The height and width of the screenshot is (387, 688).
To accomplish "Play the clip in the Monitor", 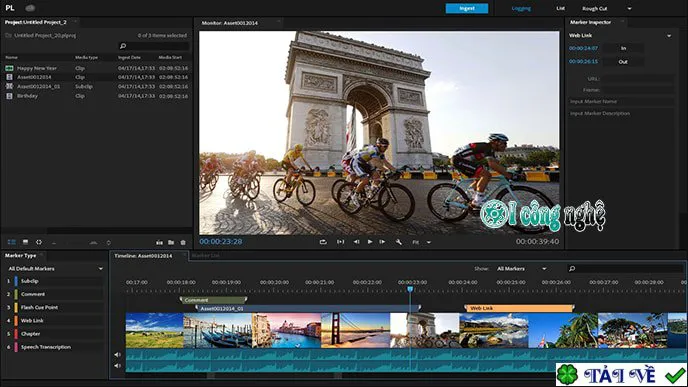I will click(370, 242).
